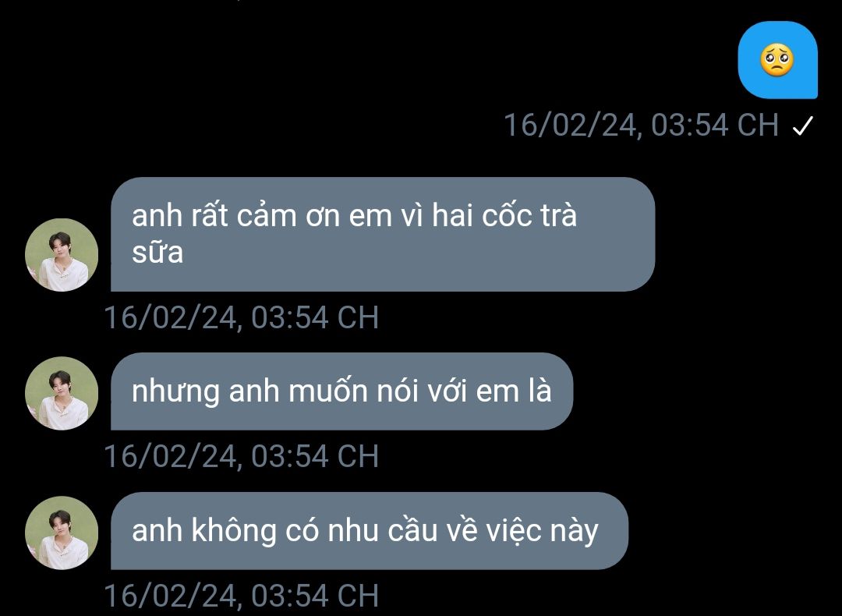842x616 pixels.
Task: Click the word "nhưng" starting the second message
Action: click(x=175, y=392)
